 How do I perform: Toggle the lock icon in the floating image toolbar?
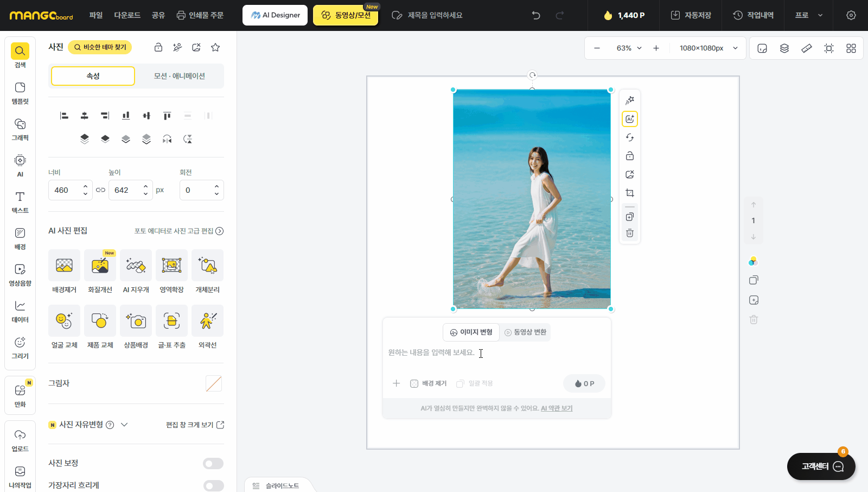click(630, 156)
